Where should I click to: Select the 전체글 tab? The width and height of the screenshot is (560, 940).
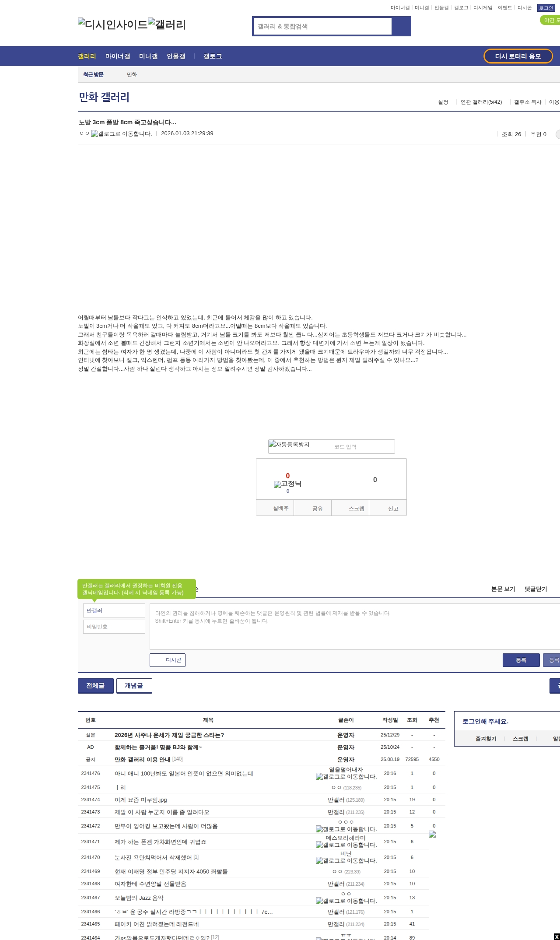[96, 686]
